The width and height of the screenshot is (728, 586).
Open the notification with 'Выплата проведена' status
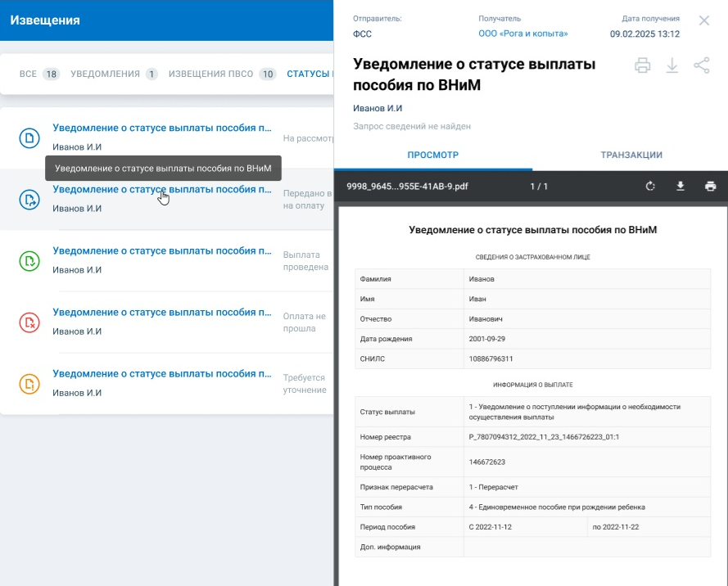[162, 251]
